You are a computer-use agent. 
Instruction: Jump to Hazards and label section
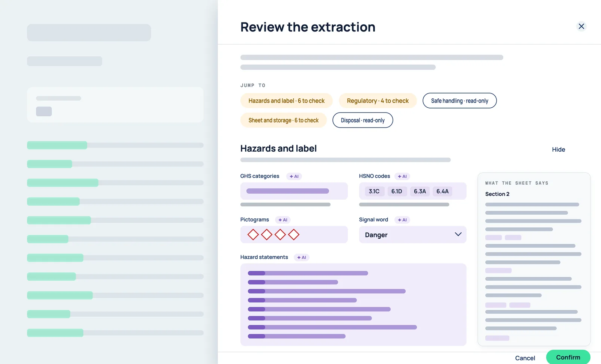286,101
